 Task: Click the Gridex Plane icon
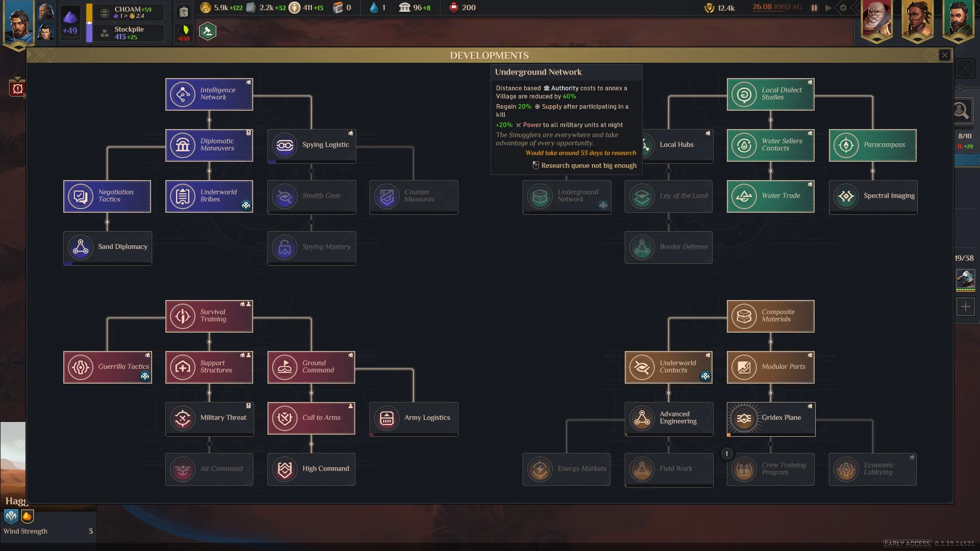[744, 418]
